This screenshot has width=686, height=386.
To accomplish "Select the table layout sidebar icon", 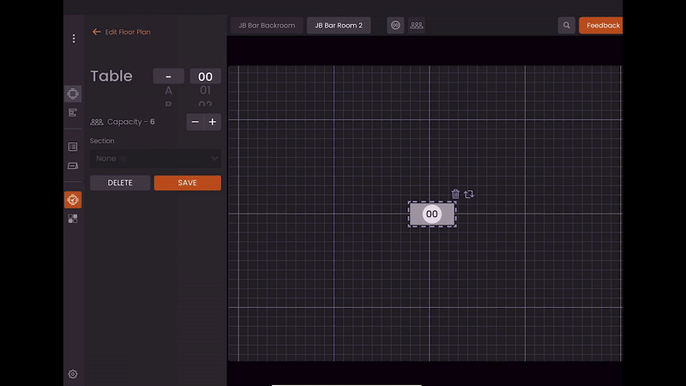I will point(73,94).
